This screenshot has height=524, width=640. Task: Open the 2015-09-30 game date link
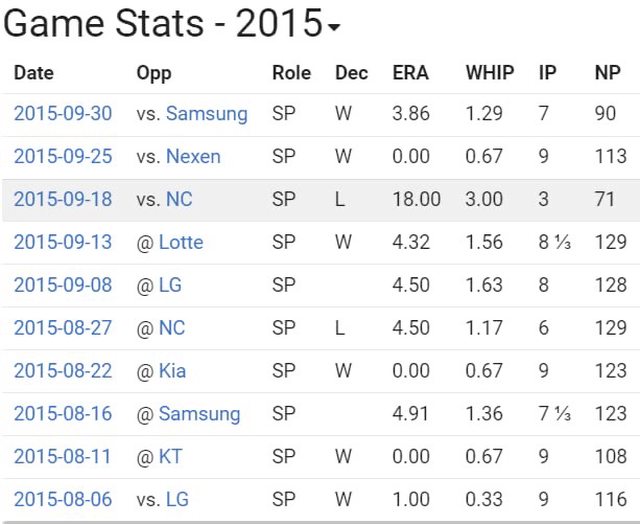click(x=63, y=113)
